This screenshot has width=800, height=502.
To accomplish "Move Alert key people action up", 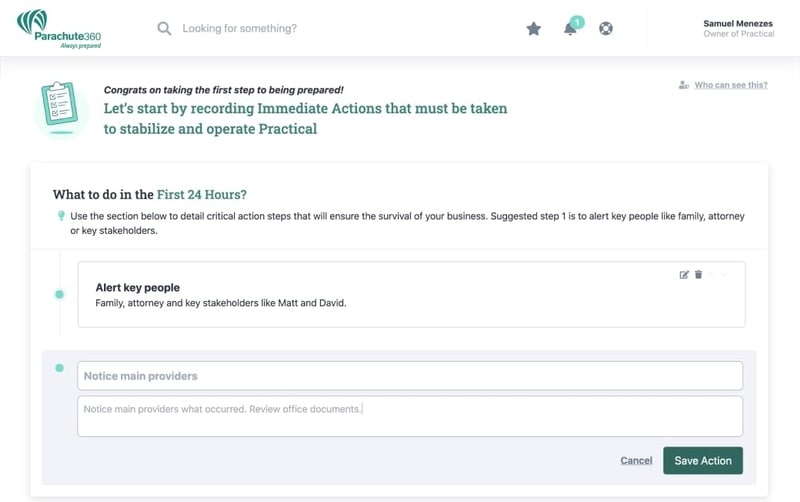I will pos(713,275).
